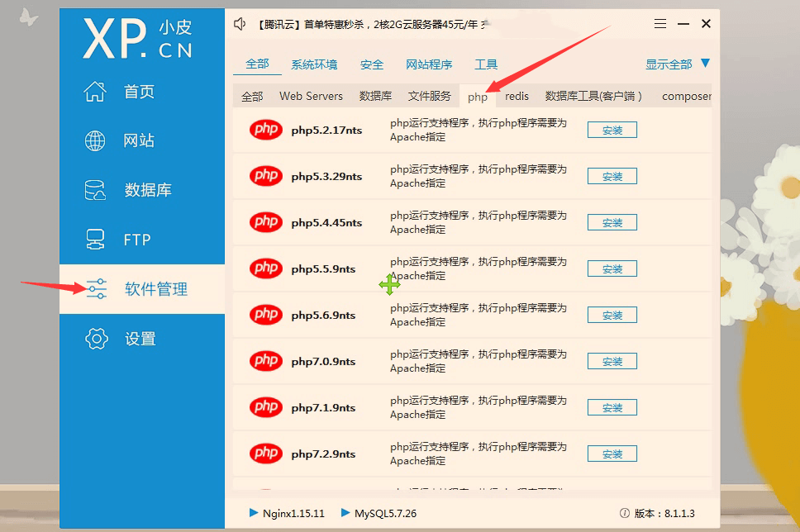Viewport: 800px width, 532px height.
Task: Click the software management sliders icon
Action: [96, 288]
